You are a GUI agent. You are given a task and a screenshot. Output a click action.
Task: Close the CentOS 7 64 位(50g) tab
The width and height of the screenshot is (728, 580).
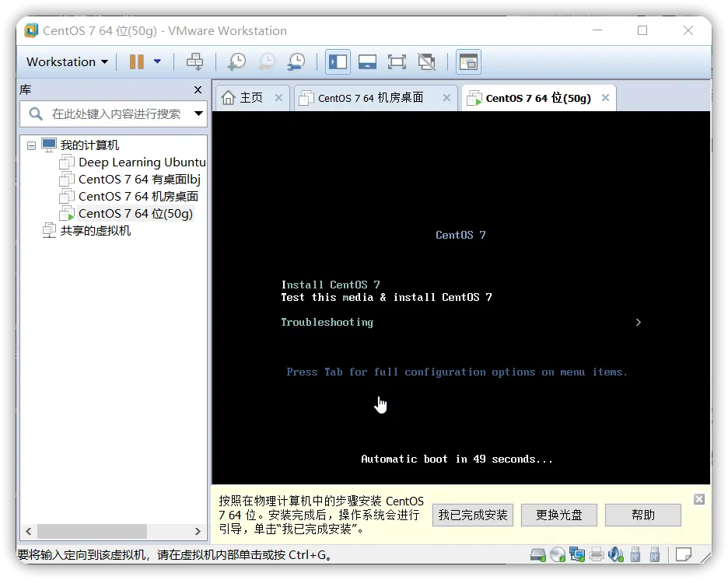(605, 97)
